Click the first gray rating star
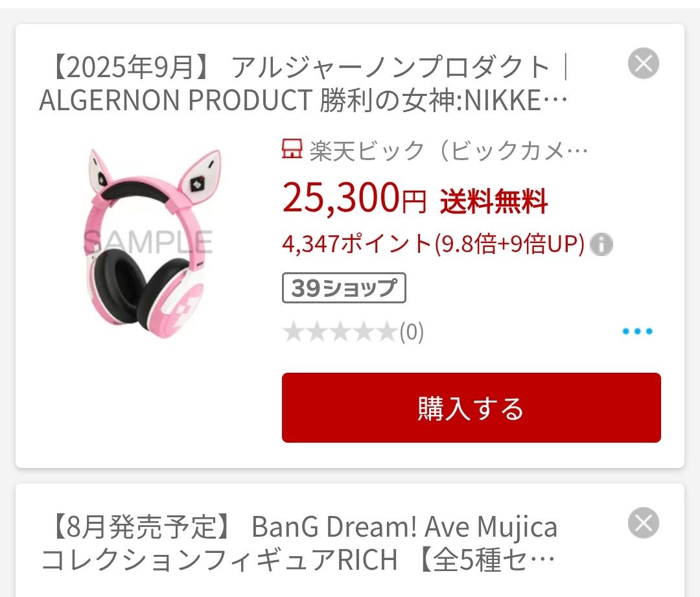This screenshot has height=597, width=700. tap(294, 332)
